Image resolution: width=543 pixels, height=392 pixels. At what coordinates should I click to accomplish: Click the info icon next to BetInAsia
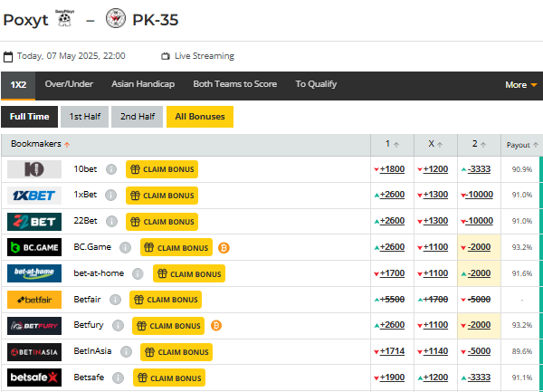tap(126, 352)
